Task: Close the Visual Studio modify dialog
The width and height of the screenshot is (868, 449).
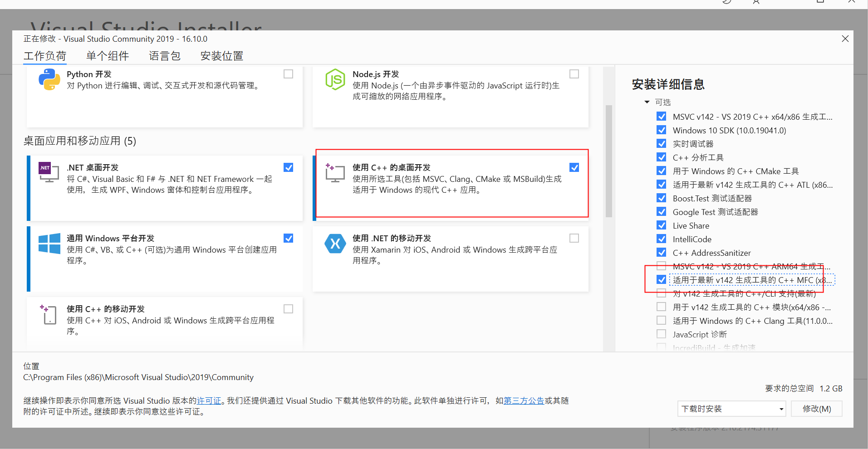Action: [x=845, y=39]
